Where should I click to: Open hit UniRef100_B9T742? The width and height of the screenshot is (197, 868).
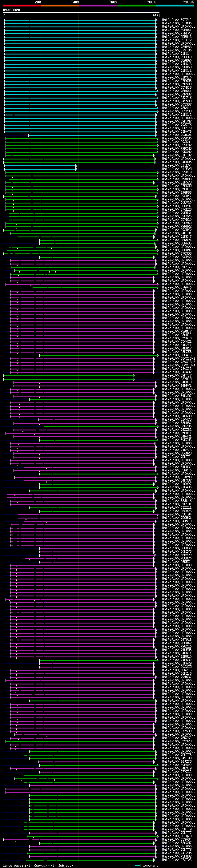pos(177,20)
